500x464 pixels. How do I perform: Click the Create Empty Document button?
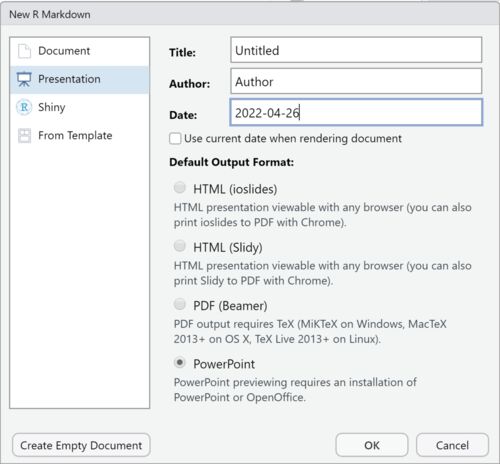(81, 445)
